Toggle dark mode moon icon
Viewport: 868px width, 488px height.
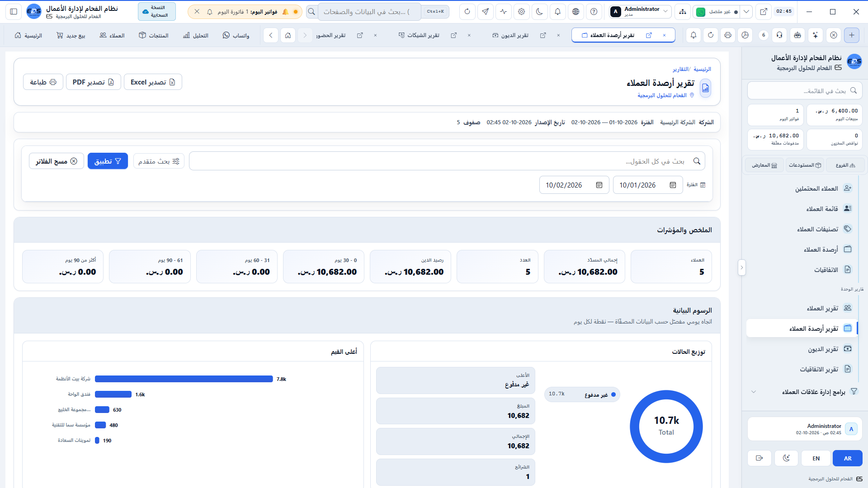(x=540, y=12)
